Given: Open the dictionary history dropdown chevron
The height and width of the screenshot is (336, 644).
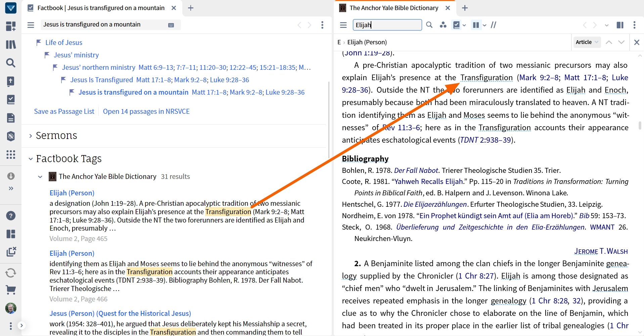Looking at the screenshot, I should [606, 25].
